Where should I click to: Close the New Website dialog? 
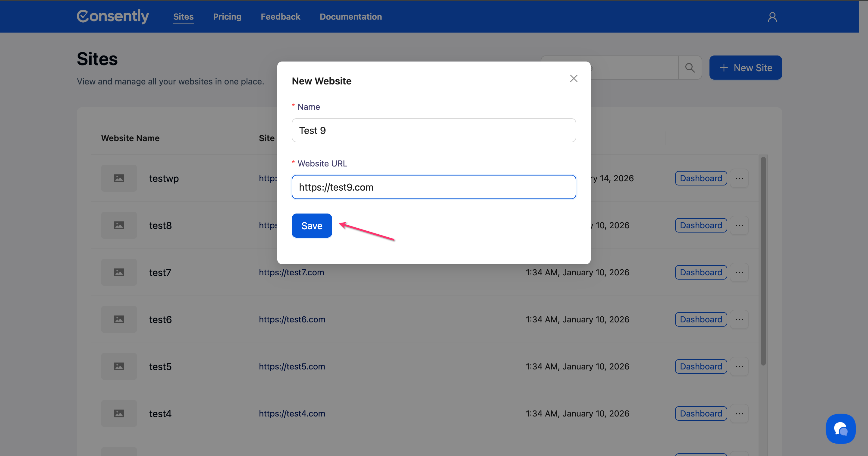pyautogui.click(x=574, y=79)
